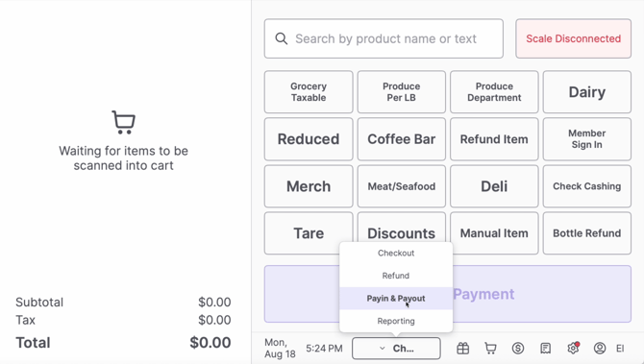
Task: Click the Total $0.00 amount
Action: pyautogui.click(x=211, y=343)
